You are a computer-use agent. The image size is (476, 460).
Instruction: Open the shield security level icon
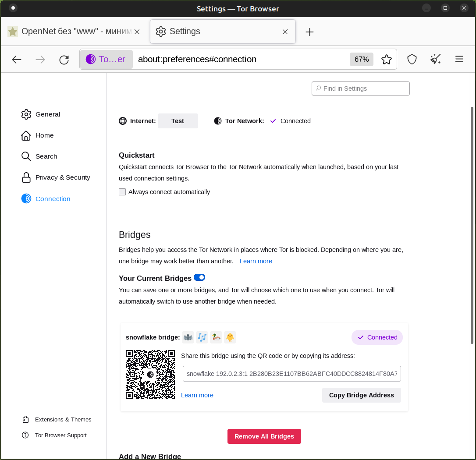pos(412,60)
